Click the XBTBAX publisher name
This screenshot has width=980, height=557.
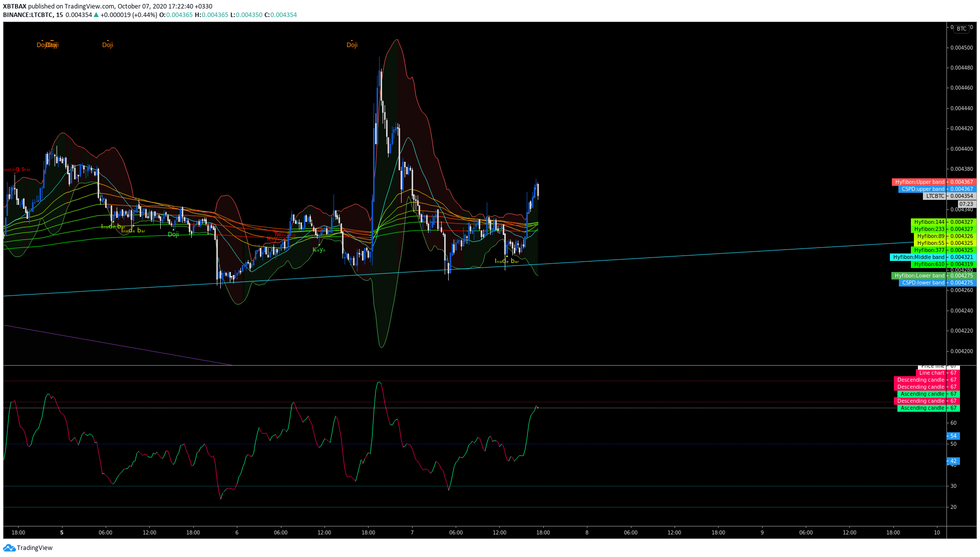pos(15,7)
